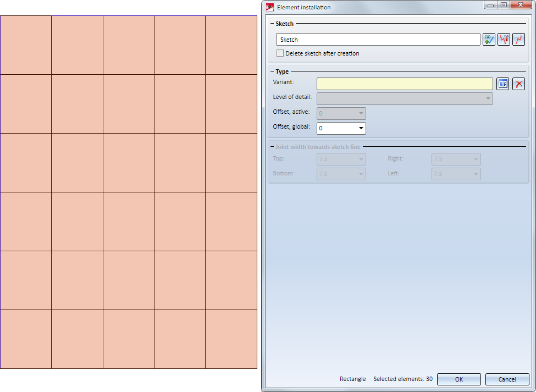The image size is (536, 392).
Task: Open the variant catalogue selection icon
Action: pyautogui.click(x=503, y=84)
